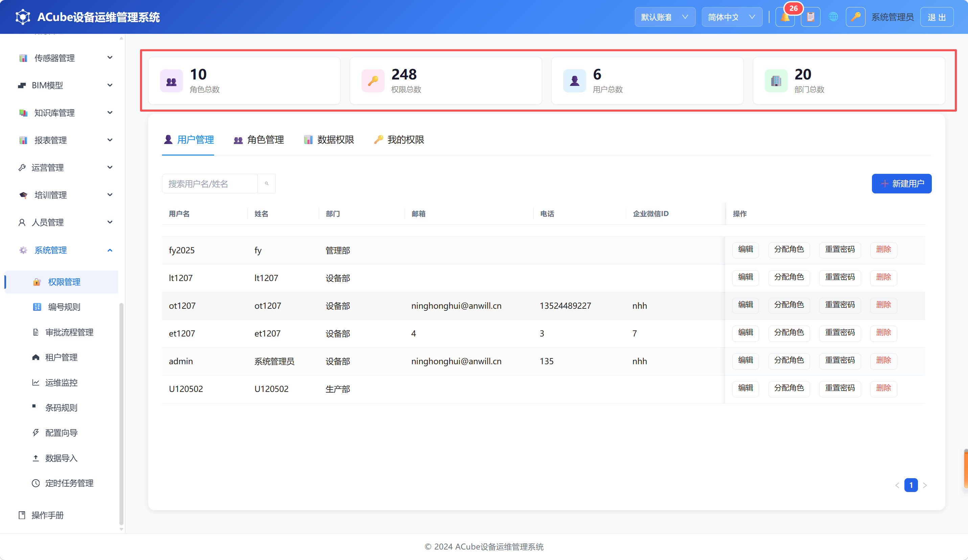This screenshot has width=968, height=560.
Task: Click the 部门总数 building icon
Action: [776, 81]
